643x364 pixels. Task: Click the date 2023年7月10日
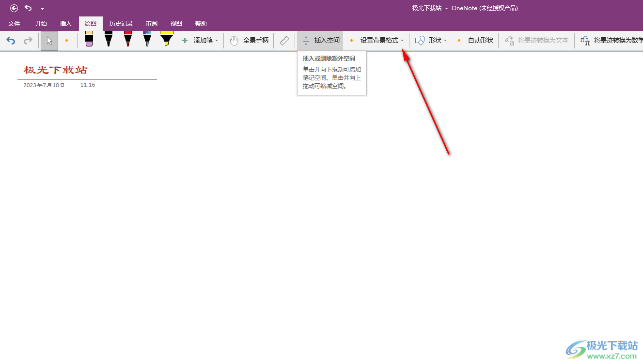coord(44,85)
